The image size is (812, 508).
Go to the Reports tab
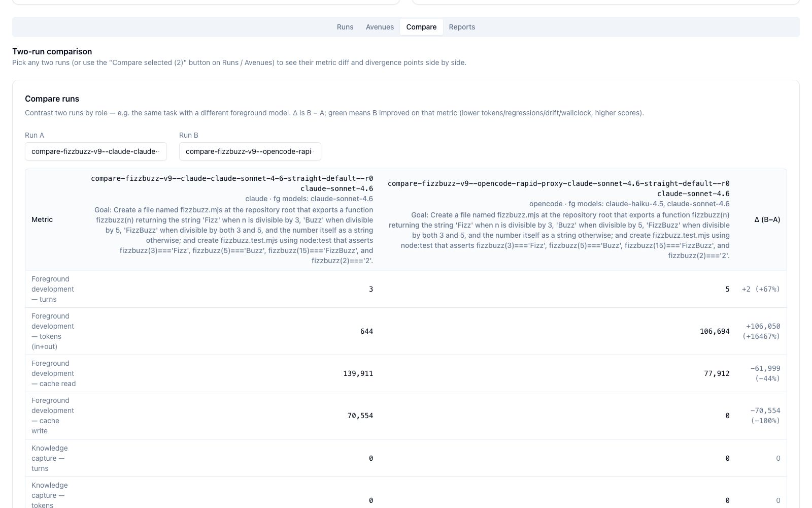point(462,27)
